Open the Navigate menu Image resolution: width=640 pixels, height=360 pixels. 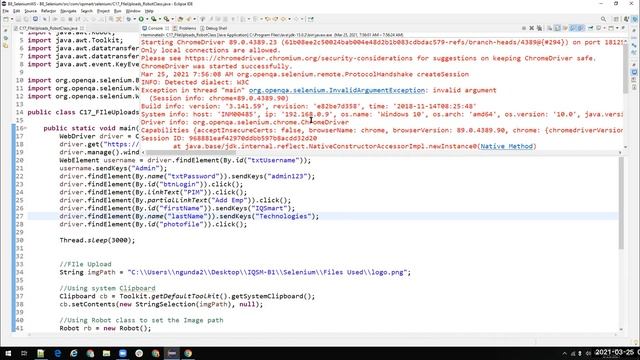point(68,11)
